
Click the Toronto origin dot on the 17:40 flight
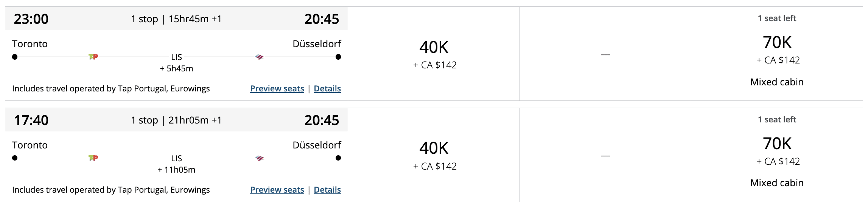coord(15,158)
